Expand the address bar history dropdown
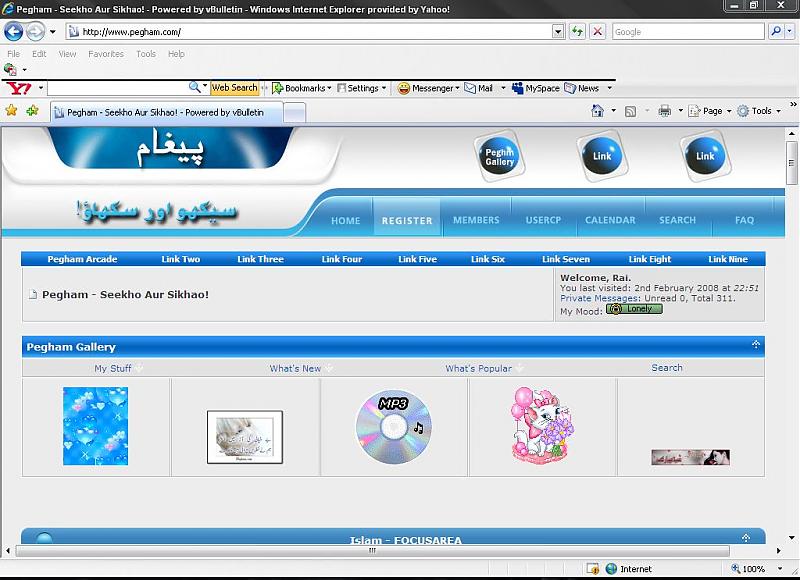800x580 pixels. click(x=558, y=32)
